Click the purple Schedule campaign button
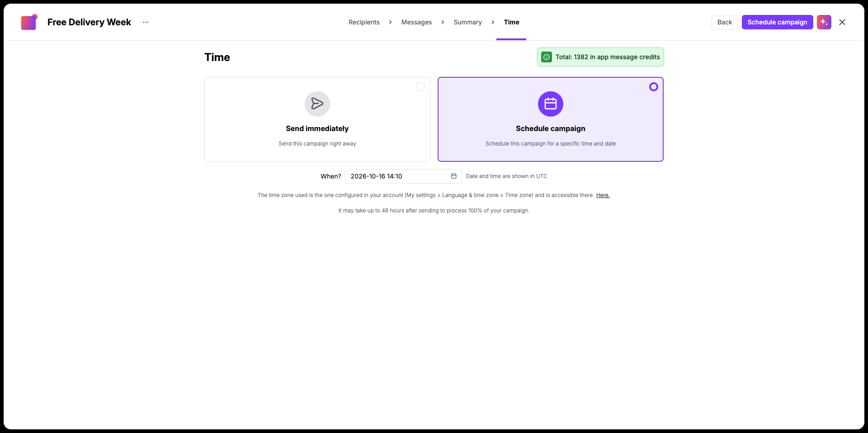Viewport: 868px width, 433px height. pos(777,22)
